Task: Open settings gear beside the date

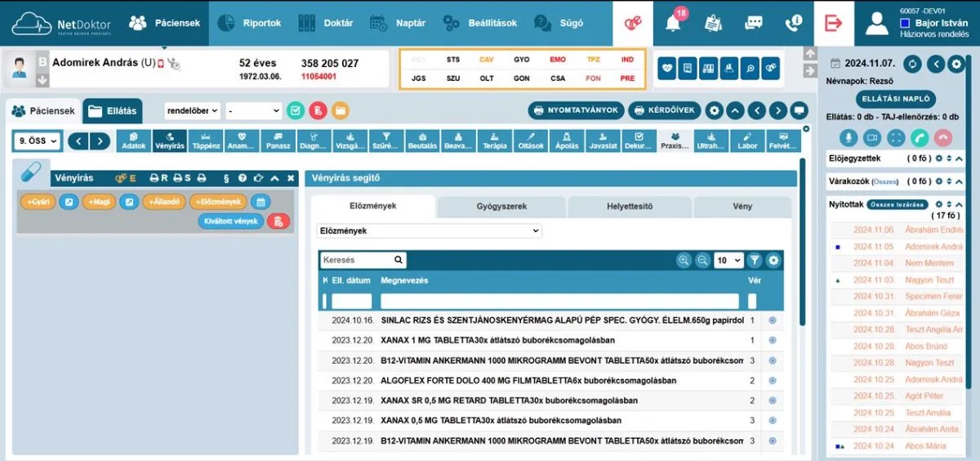Action: pyautogui.click(x=955, y=64)
